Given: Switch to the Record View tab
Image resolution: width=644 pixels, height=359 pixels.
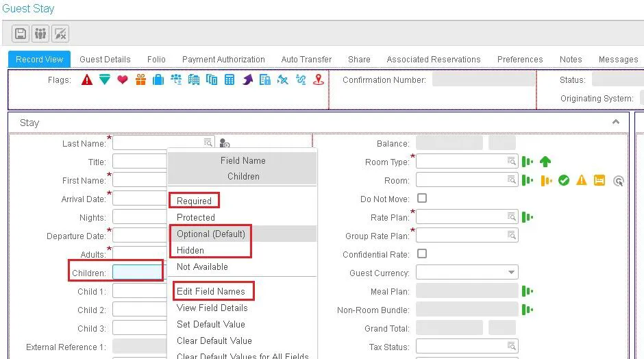Looking at the screenshot, I should [40, 59].
